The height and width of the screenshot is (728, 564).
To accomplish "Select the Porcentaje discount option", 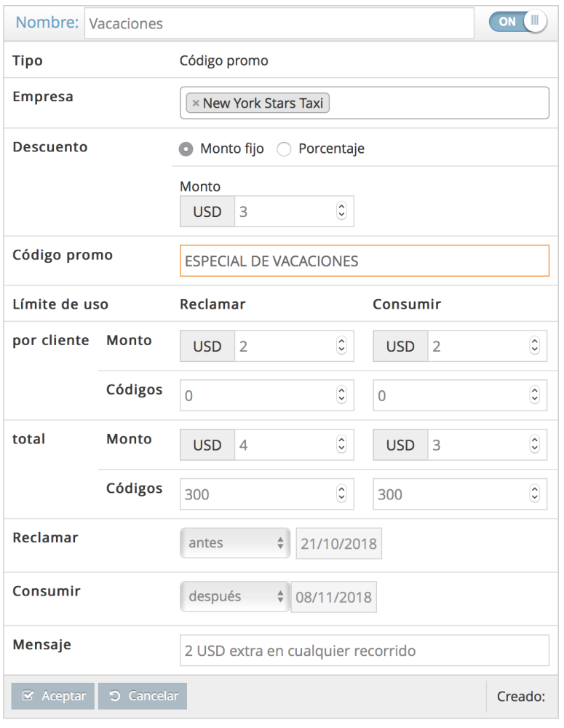I will pos(285,149).
